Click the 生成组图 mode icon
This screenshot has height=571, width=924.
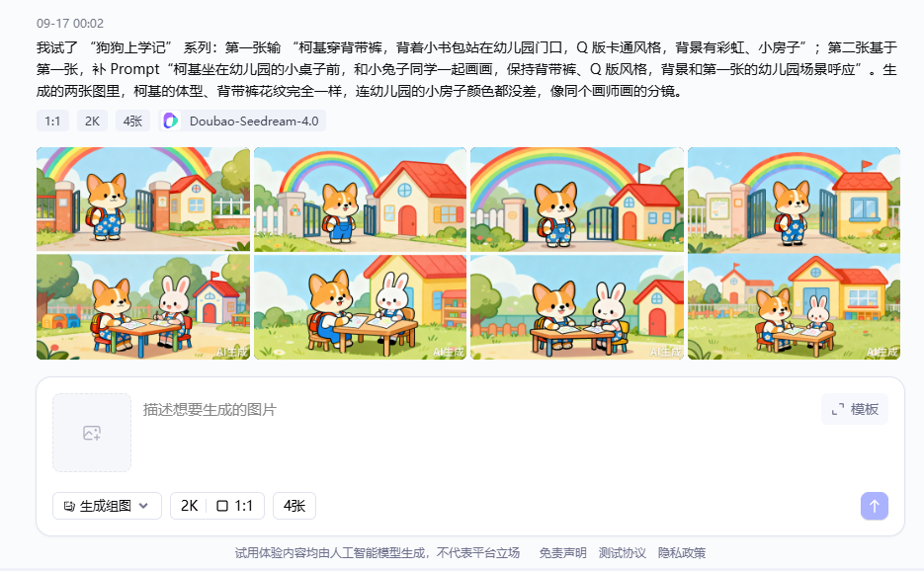coord(69,506)
